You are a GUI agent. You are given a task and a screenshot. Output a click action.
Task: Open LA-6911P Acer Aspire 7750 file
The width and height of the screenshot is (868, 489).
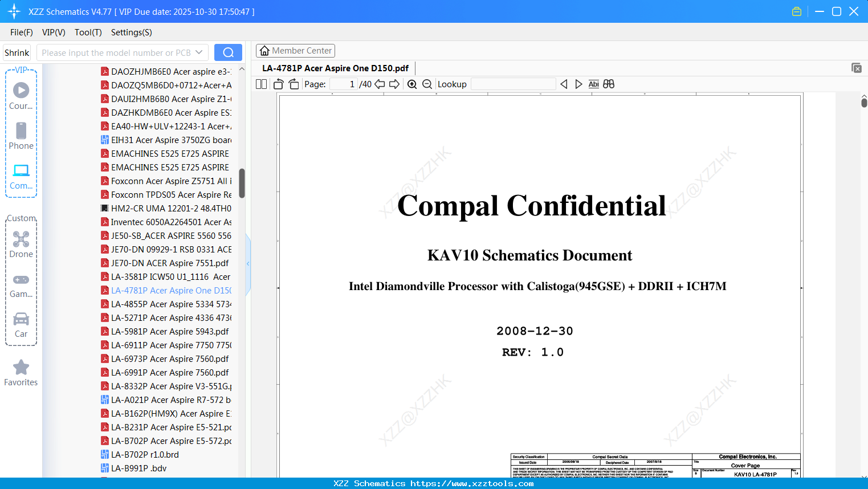pos(166,345)
